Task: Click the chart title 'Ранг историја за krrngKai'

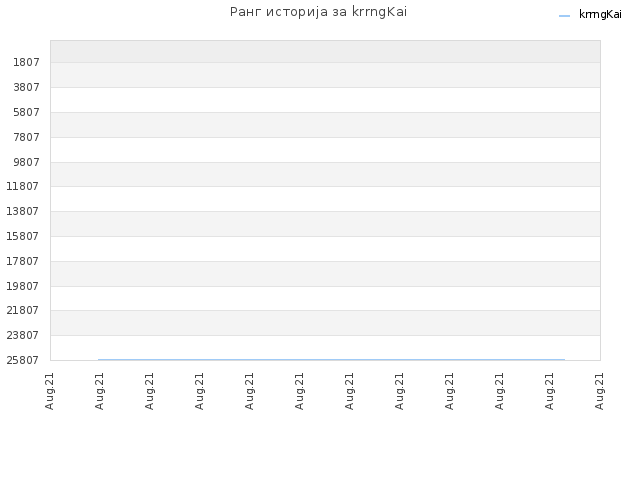Action: point(318,12)
